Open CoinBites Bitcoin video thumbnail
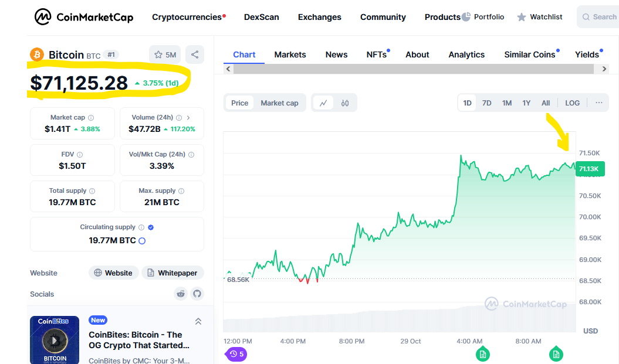 pos(55,339)
